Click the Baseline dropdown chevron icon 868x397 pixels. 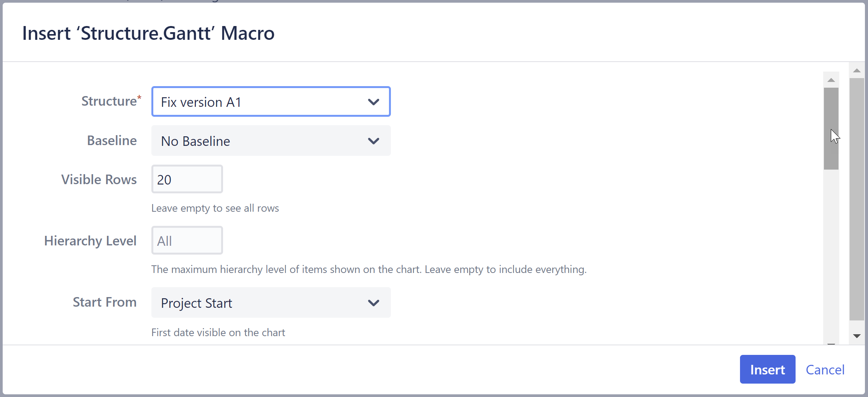373,141
